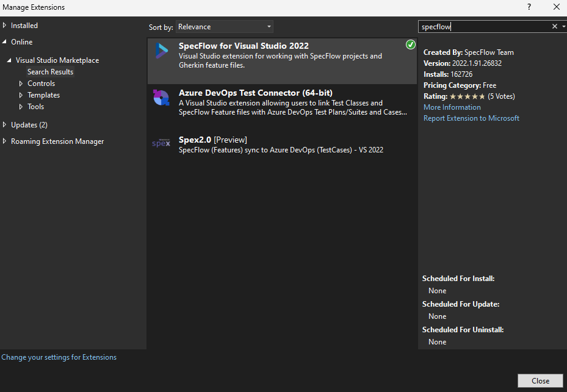The width and height of the screenshot is (567, 392).
Task: Click Report Extension to Microsoft
Action: (471, 118)
